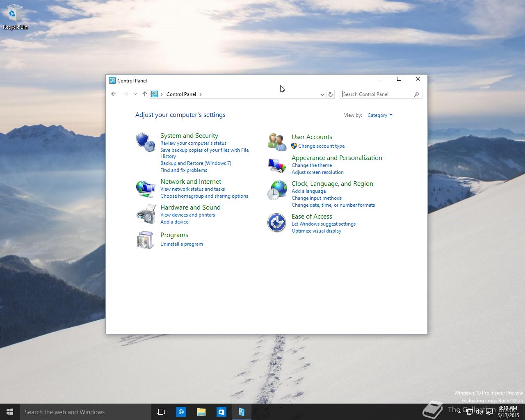
Task: Open the Hardware and Sound printer icon
Action: [146, 214]
